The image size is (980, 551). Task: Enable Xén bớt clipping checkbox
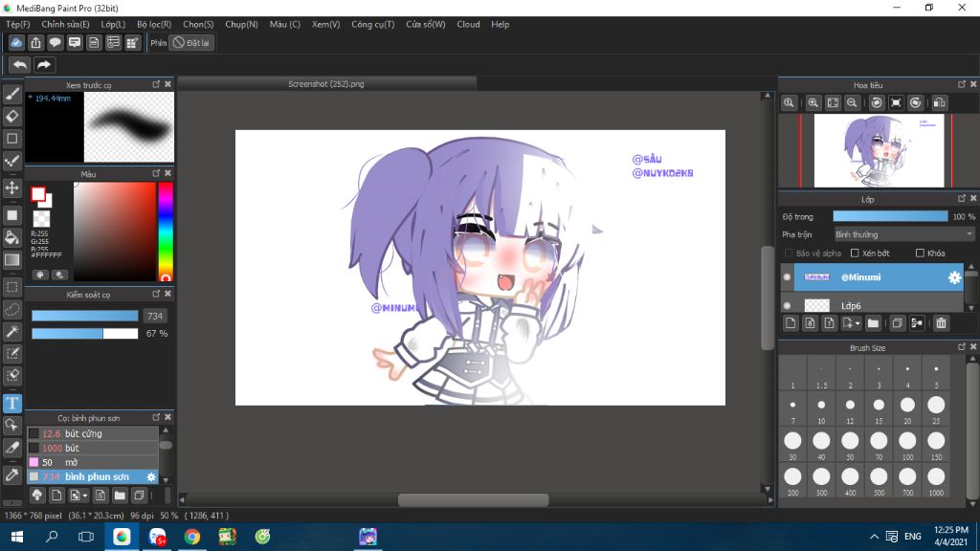pos(855,253)
